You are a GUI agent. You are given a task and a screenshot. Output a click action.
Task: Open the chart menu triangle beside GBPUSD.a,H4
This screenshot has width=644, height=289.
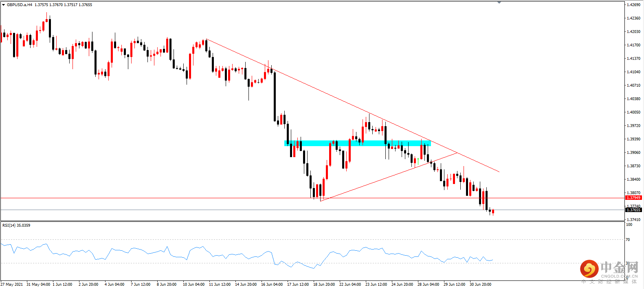tap(4, 5)
